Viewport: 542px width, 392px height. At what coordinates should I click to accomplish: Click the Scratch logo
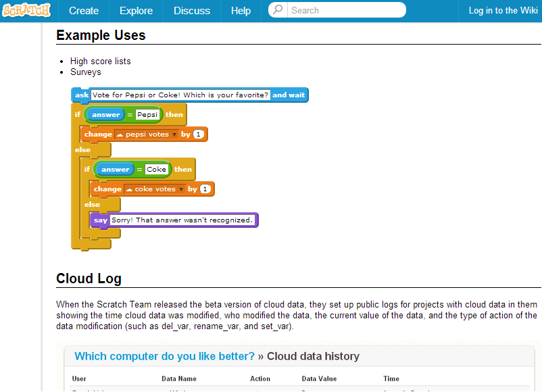tap(26, 10)
